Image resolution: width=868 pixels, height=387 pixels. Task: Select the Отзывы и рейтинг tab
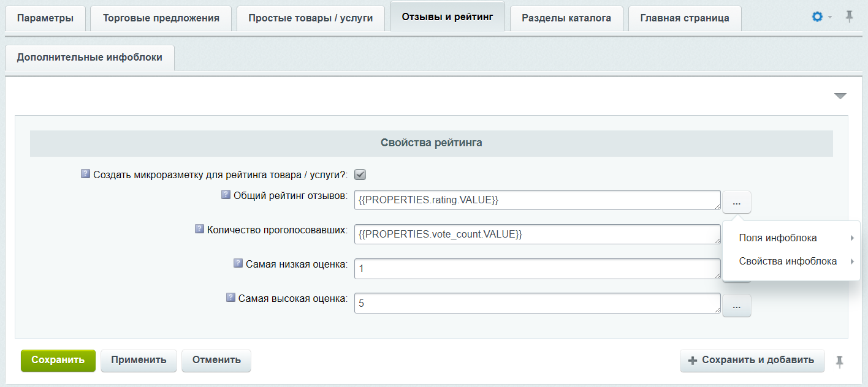coord(447,17)
